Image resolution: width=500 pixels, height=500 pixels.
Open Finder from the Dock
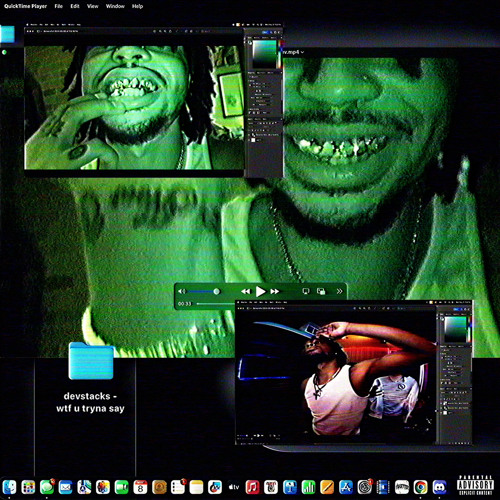(x=10, y=487)
